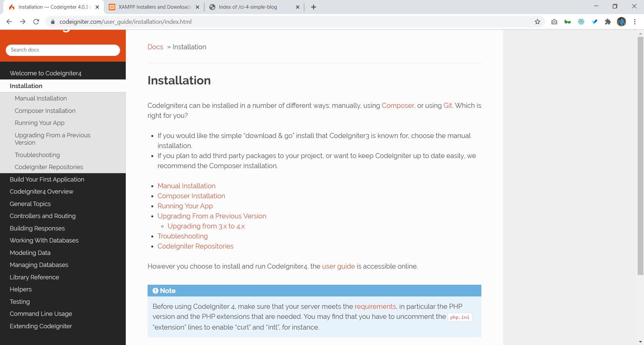
Task: Open content link Upgrading From a Previous Version
Action: [212, 216]
